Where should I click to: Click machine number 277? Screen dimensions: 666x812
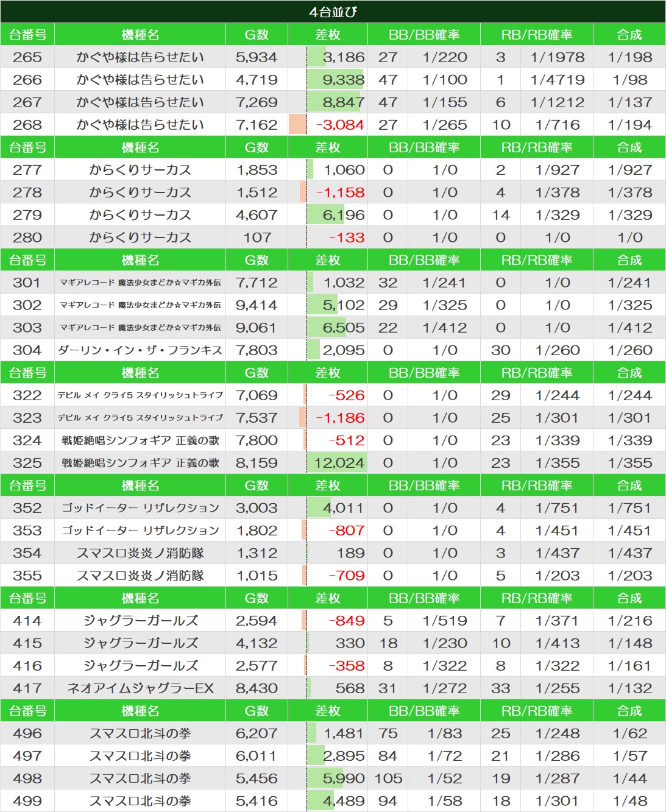click(27, 170)
